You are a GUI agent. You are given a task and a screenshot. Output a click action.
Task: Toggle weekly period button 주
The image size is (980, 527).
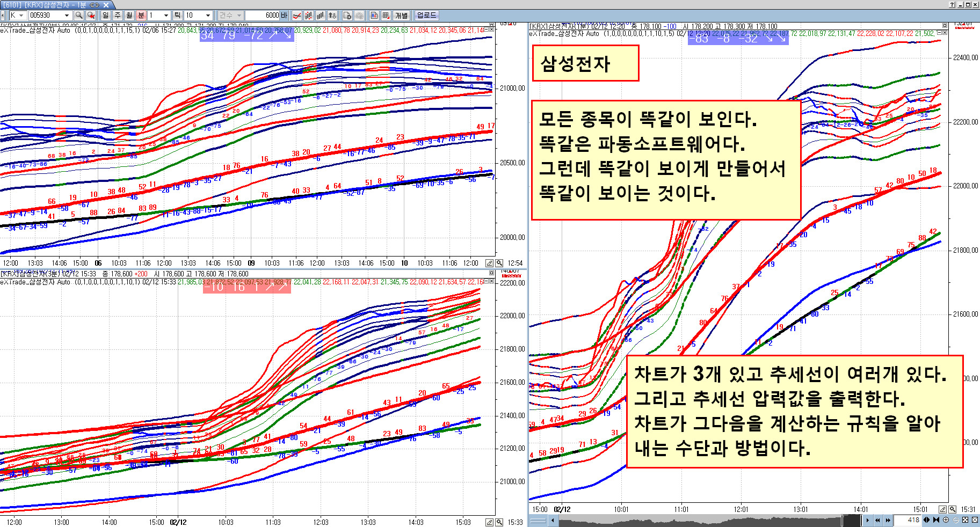[x=118, y=16]
